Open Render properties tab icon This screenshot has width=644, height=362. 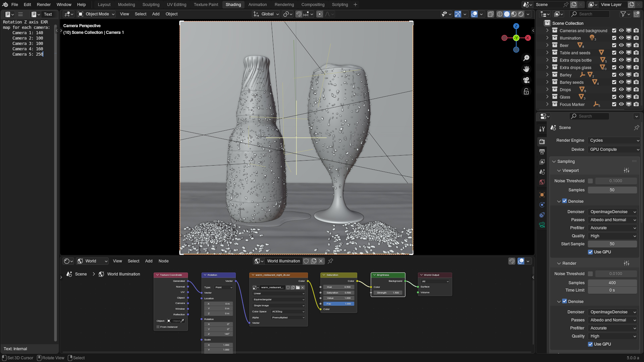542,141
